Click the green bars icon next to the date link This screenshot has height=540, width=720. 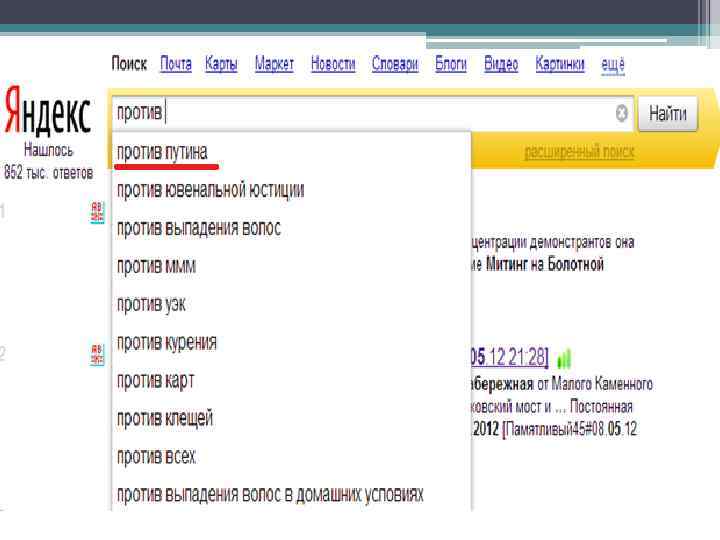(x=564, y=359)
